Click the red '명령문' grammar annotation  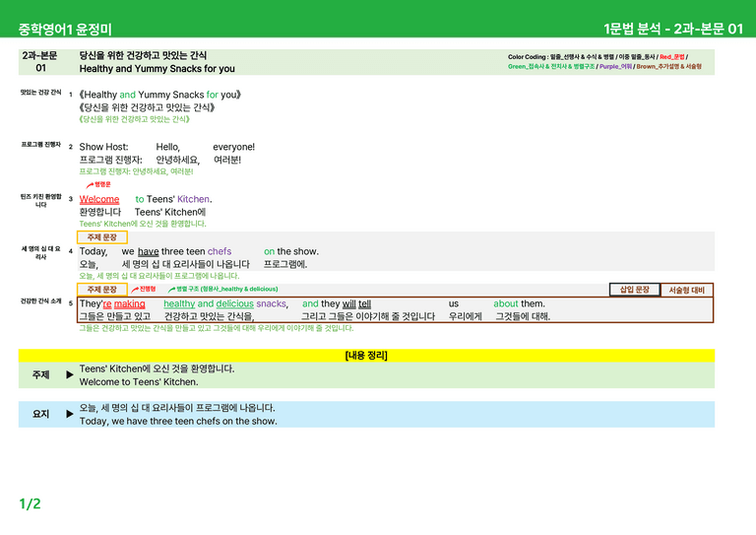pos(102,184)
